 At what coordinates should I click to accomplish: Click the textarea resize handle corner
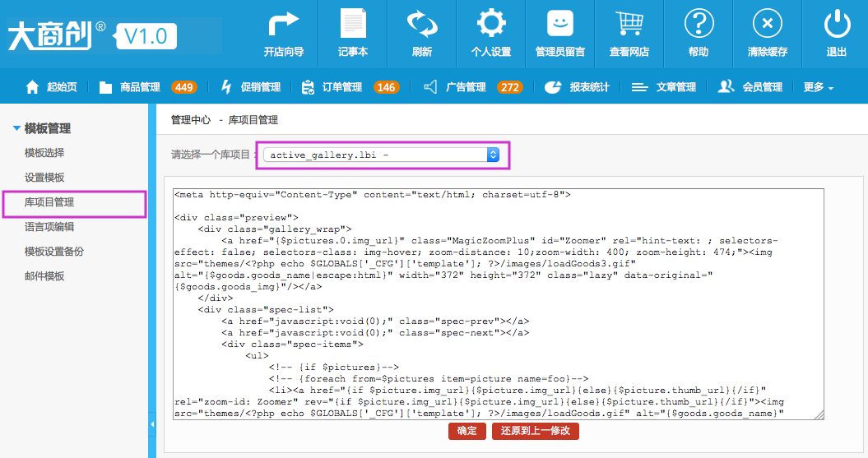click(x=819, y=415)
